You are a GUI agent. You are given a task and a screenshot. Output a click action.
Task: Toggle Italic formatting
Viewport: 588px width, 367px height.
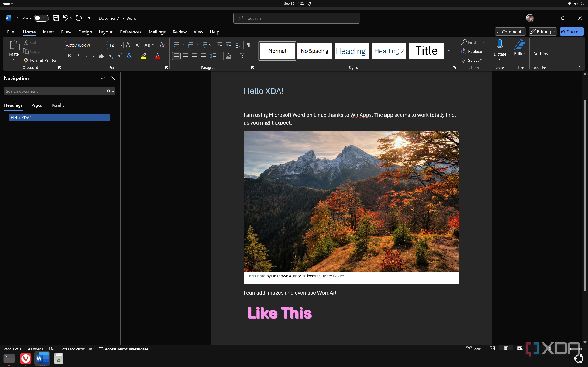(x=78, y=56)
